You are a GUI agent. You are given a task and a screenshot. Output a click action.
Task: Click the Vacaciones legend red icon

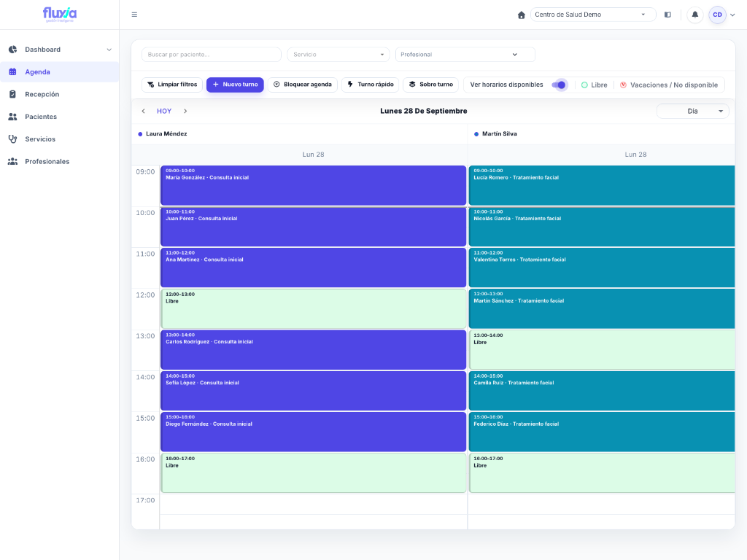point(623,85)
